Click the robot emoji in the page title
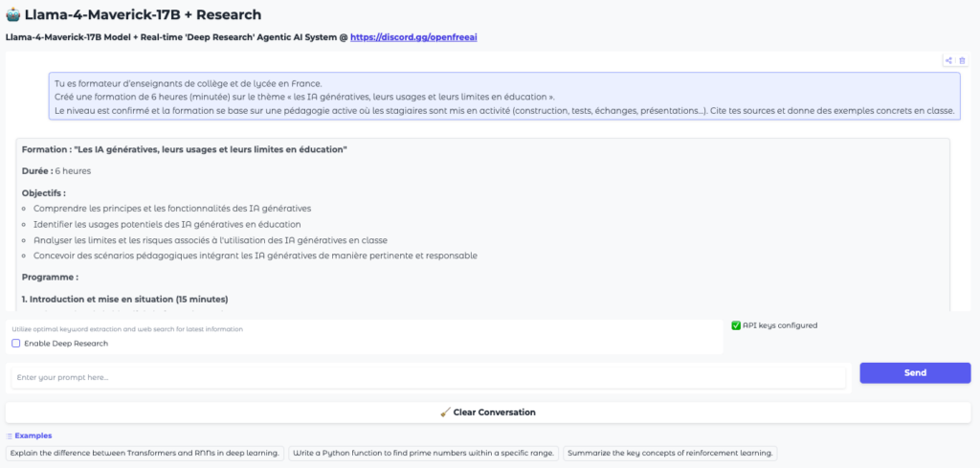 coord(13,15)
